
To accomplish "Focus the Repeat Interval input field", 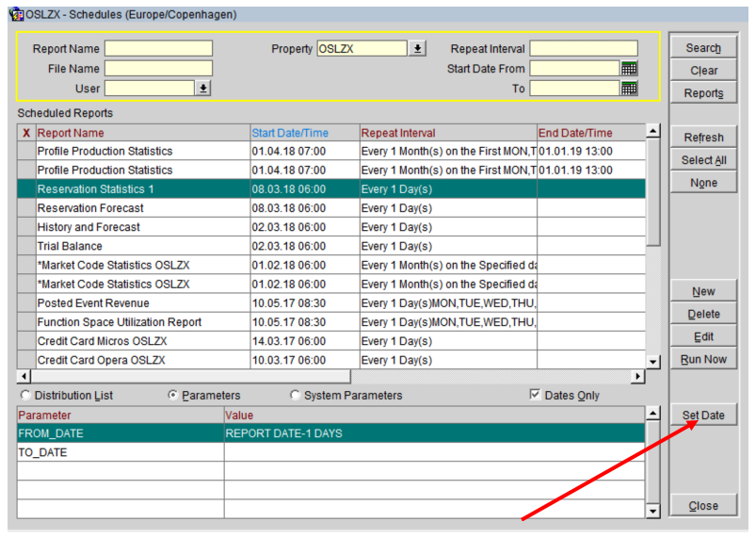I will pos(584,49).
